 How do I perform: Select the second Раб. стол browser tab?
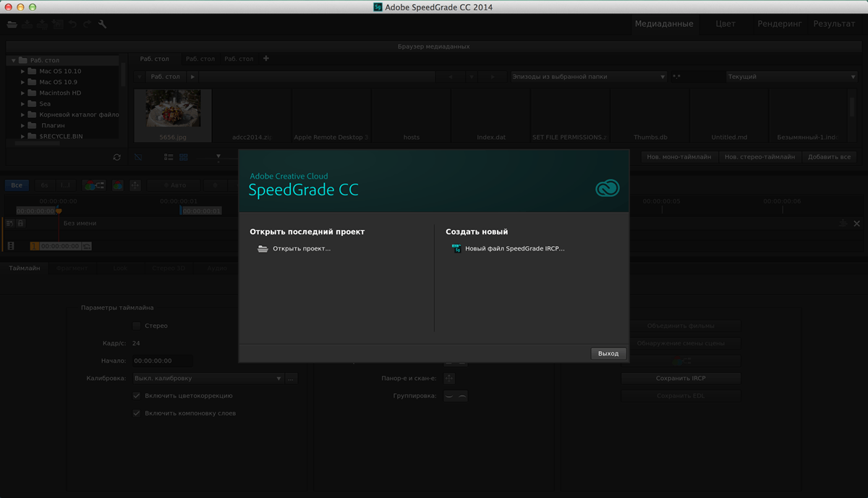[200, 59]
